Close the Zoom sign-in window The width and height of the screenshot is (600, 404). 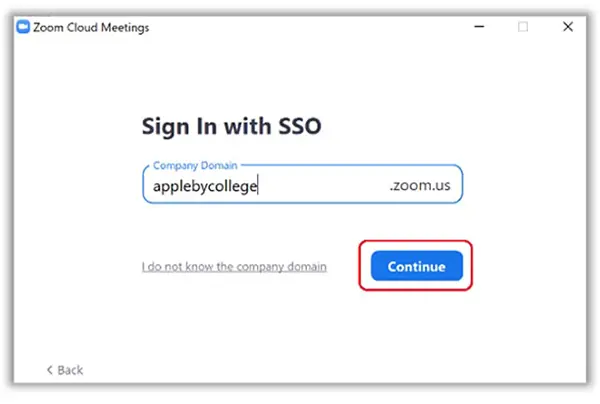[x=568, y=26]
